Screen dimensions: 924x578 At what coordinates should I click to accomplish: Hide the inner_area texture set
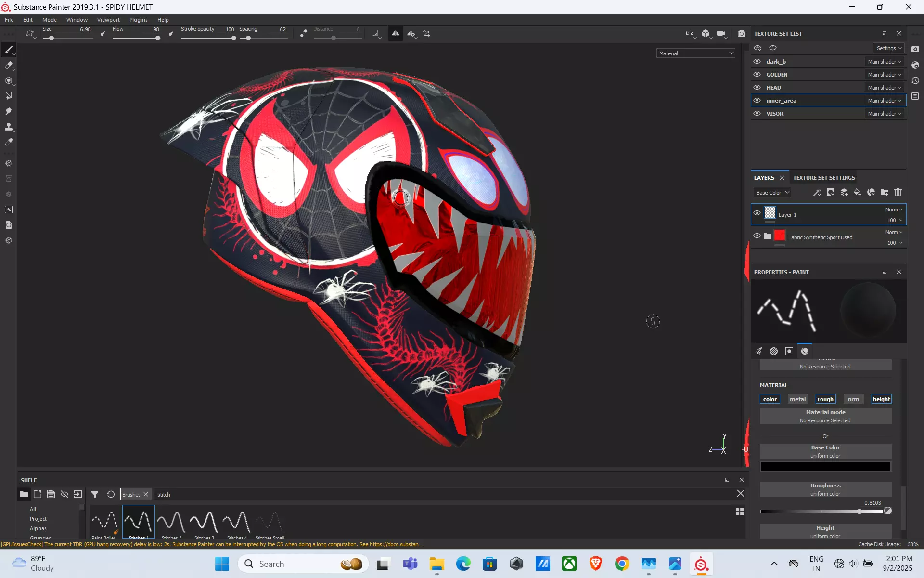(x=757, y=101)
